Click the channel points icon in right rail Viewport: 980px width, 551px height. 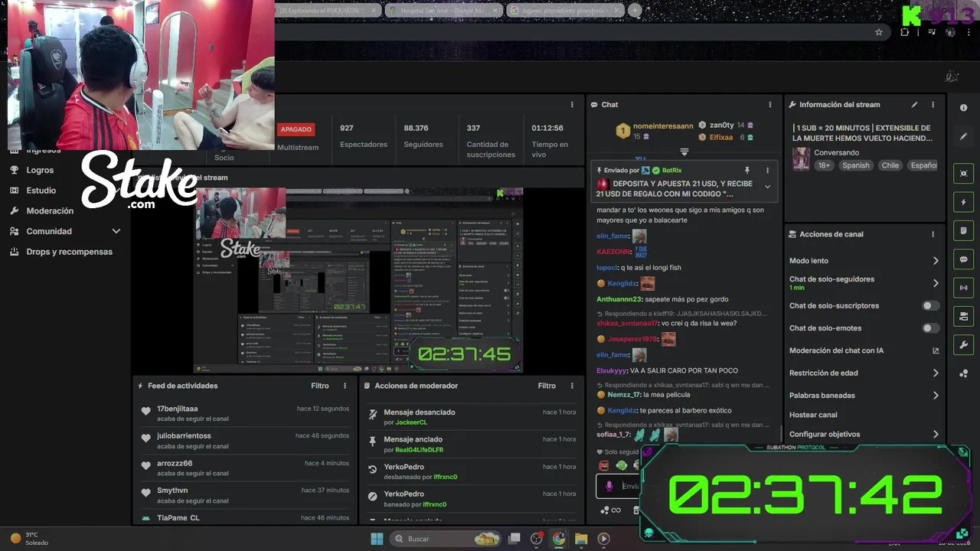963,373
